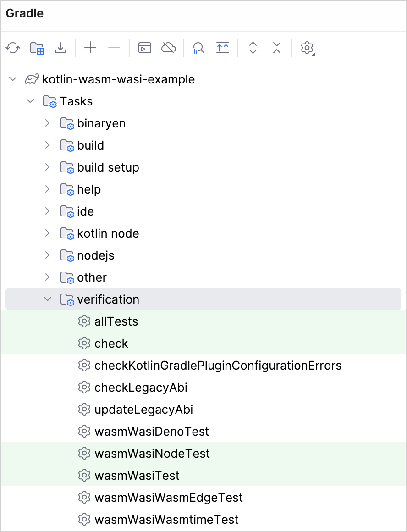Select the kotlin-wasm-wasi-example project label

click(x=119, y=79)
